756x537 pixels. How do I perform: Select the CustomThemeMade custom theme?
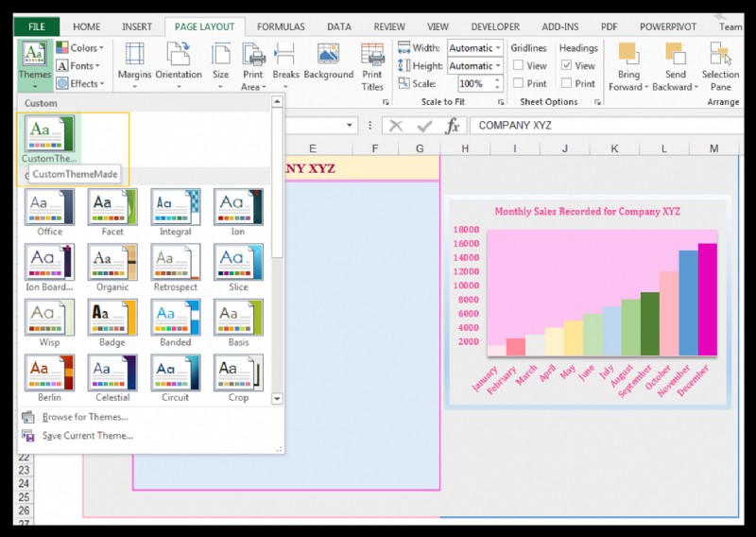pyautogui.click(x=50, y=139)
